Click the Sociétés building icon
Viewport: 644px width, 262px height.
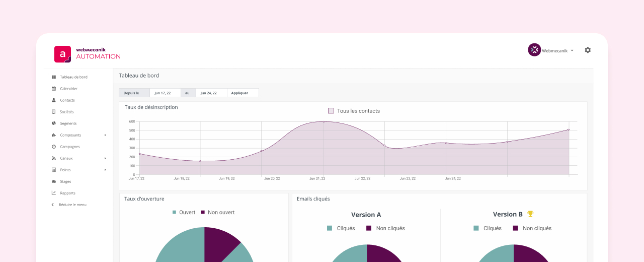pyautogui.click(x=54, y=112)
